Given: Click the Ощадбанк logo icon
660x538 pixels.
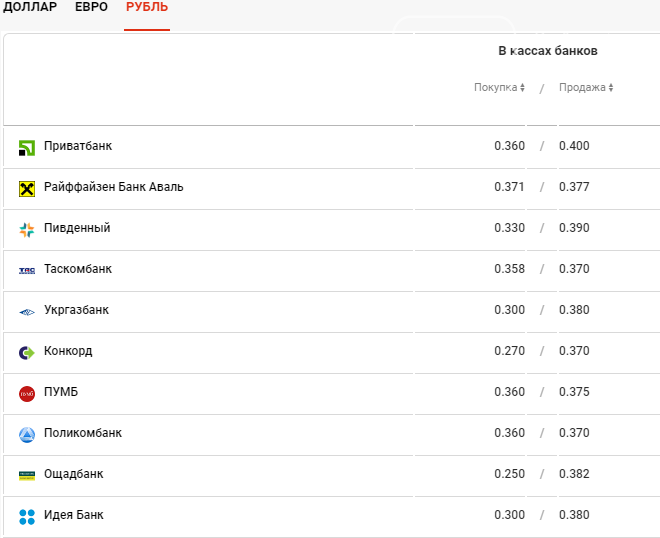Looking at the screenshot, I should click(27, 475).
